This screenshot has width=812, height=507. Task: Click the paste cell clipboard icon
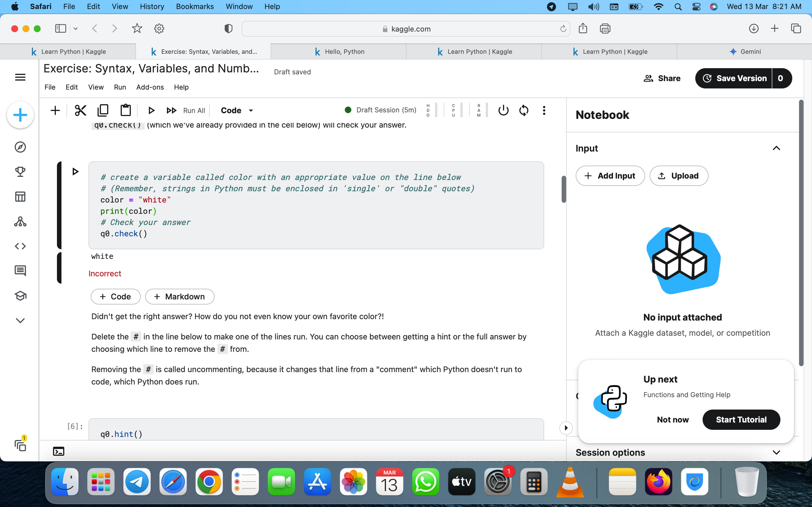(x=125, y=110)
